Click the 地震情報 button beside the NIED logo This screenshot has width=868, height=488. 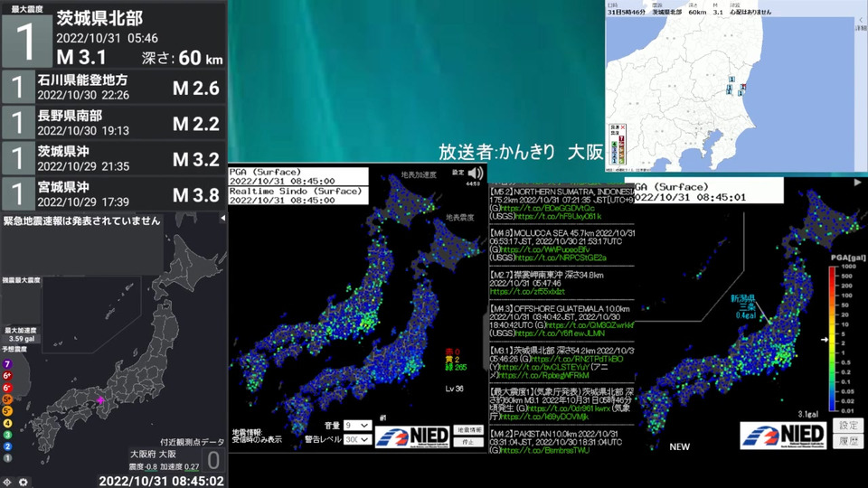click(468, 430)
